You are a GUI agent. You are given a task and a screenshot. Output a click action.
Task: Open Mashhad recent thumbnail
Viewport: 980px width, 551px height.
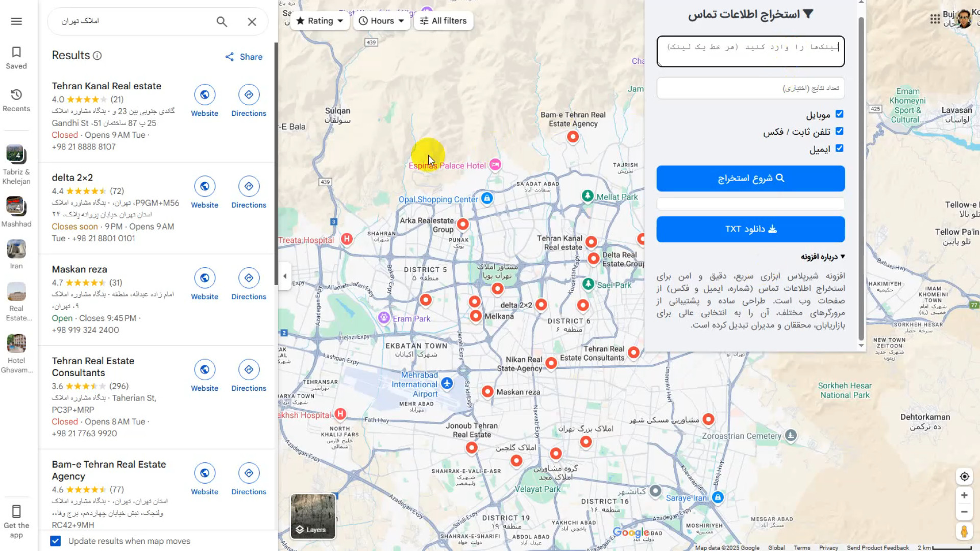[16, 206]
